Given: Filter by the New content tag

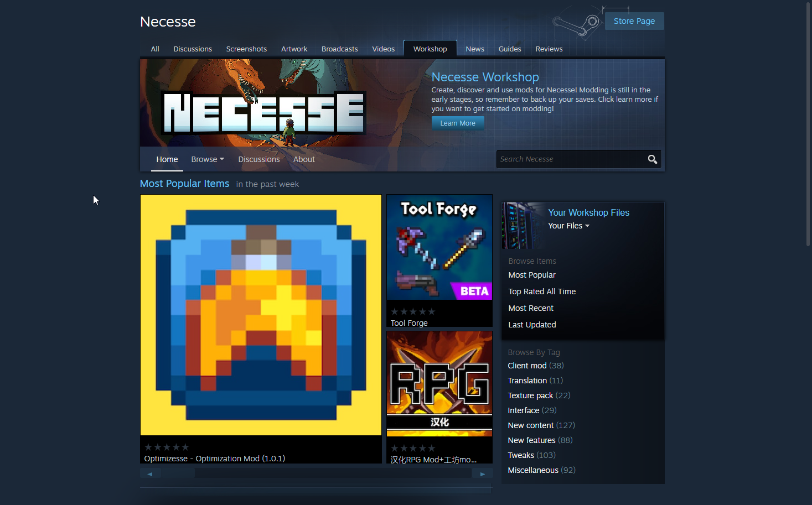Looking at the screenshot, I should tap(530, 425).
